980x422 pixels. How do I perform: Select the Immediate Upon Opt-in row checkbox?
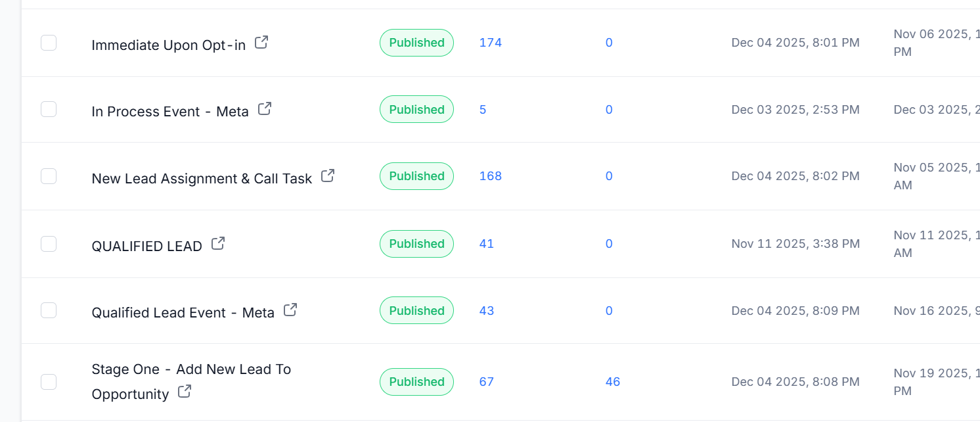pyautogui.click(x=49, y=43)
